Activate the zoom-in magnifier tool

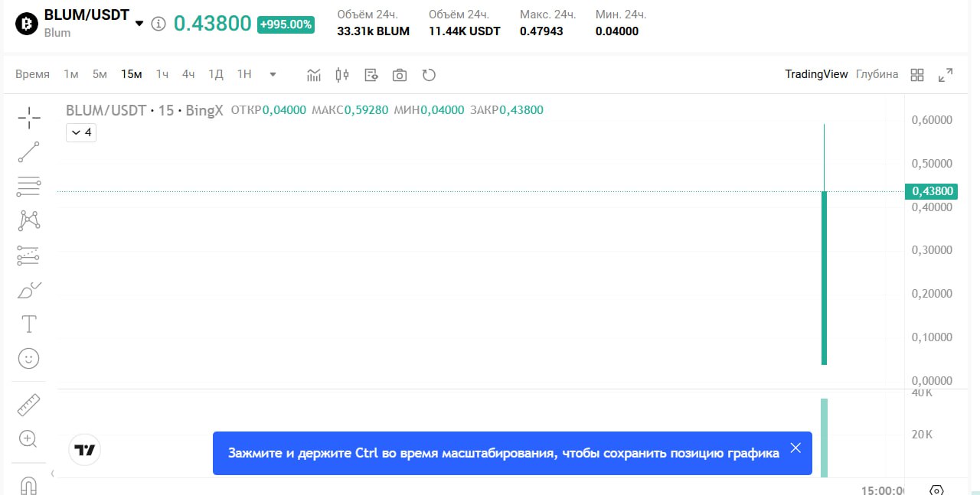[x=29, y=439]
